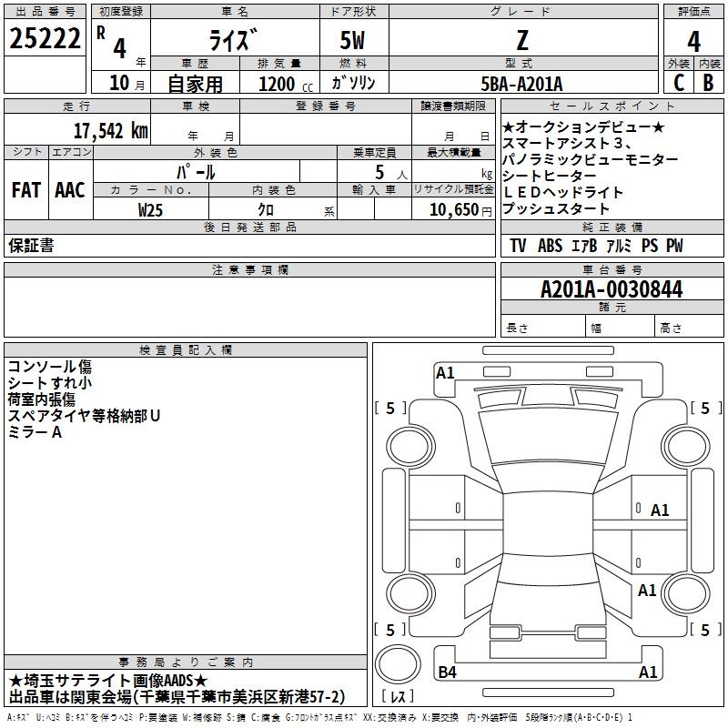
Task: Select the chassis number A201A-0030844
Action: 611,289
